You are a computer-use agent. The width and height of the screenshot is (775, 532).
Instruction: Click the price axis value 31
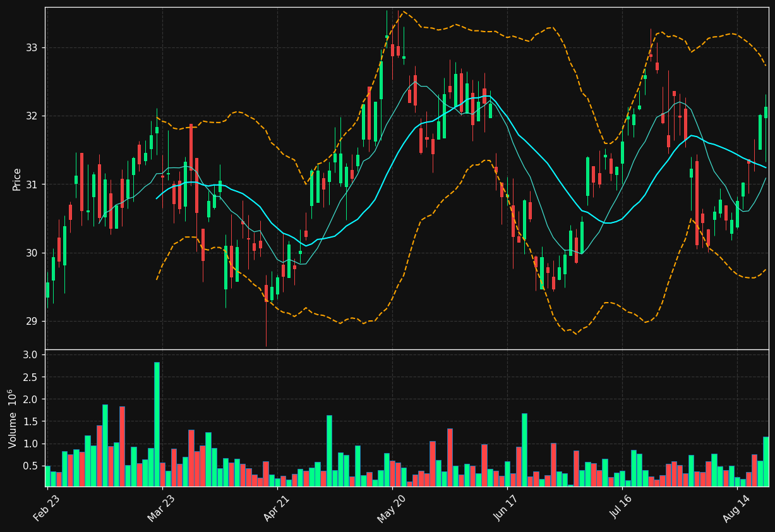(x=32, y=184)
